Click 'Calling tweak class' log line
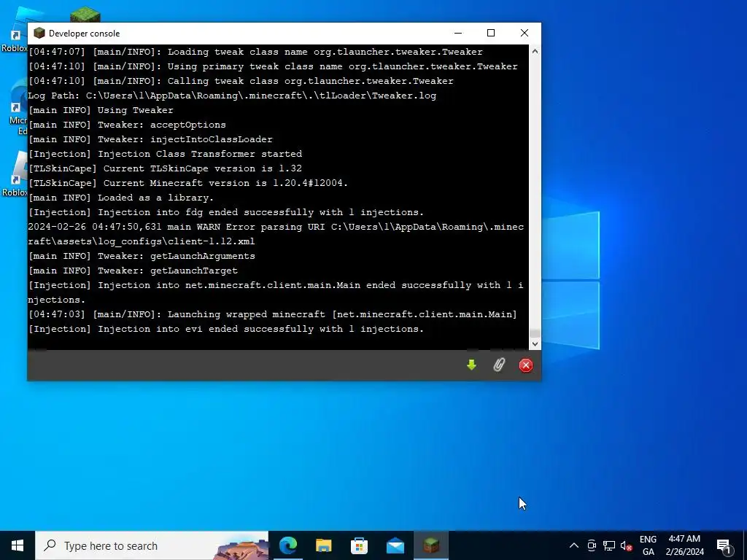Viewport: 747px width, 560px height. [241, 81]
